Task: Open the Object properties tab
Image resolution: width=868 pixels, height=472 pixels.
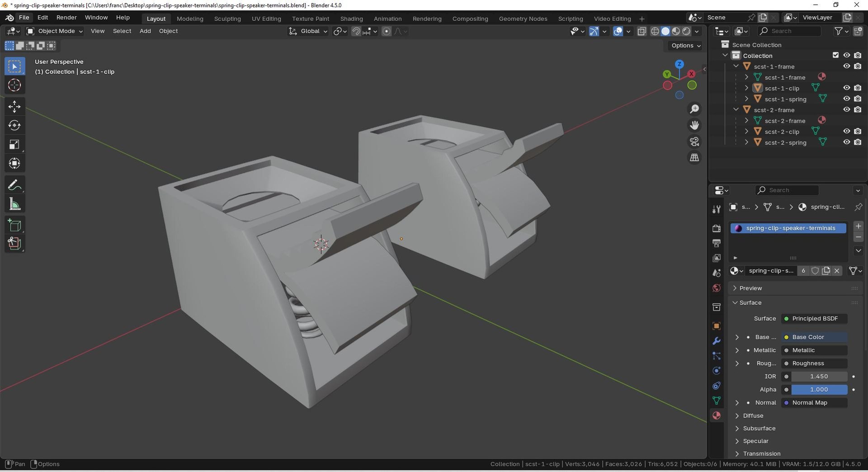Action: tap(716, 326)
